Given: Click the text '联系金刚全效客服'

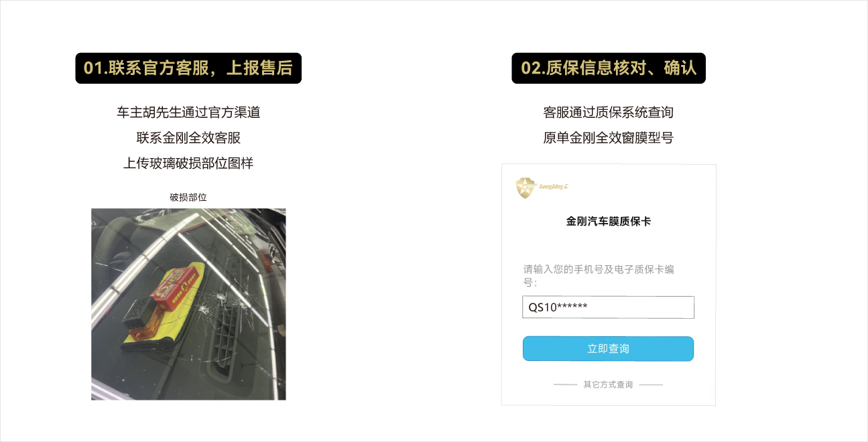Looking at the screenshot, I should point(188,138).
